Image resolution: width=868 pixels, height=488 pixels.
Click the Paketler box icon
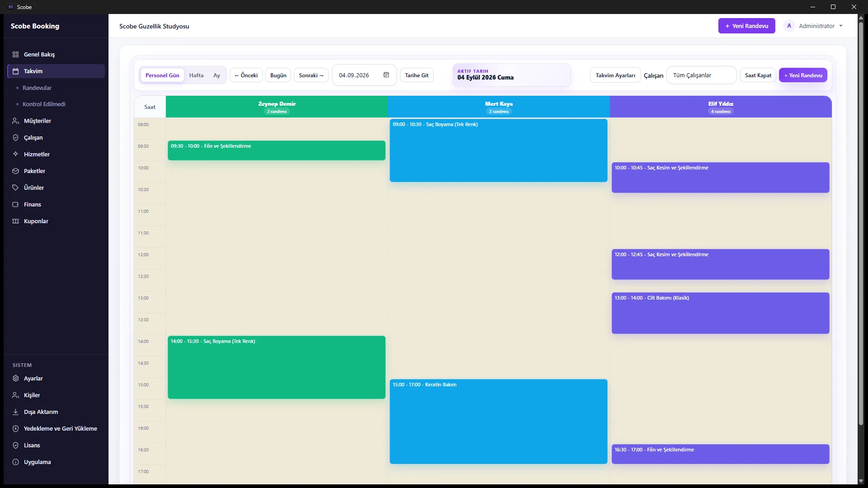pos(15,171)
